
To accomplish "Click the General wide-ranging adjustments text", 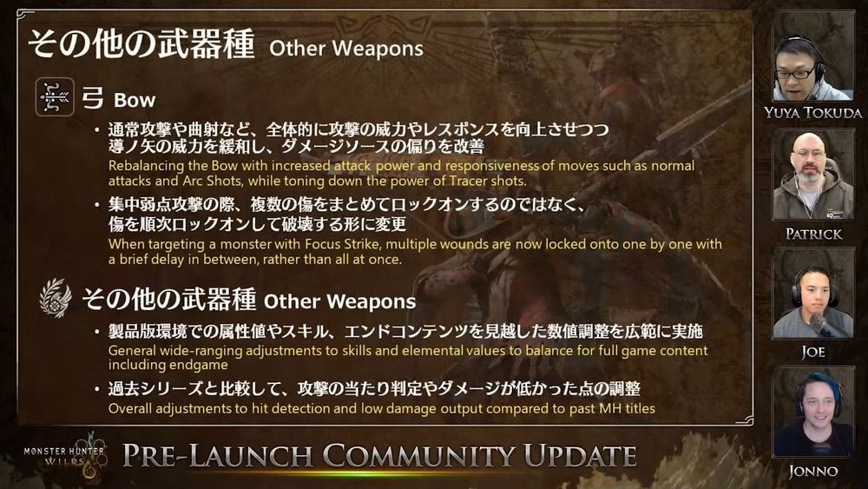I will click(408, 357).
